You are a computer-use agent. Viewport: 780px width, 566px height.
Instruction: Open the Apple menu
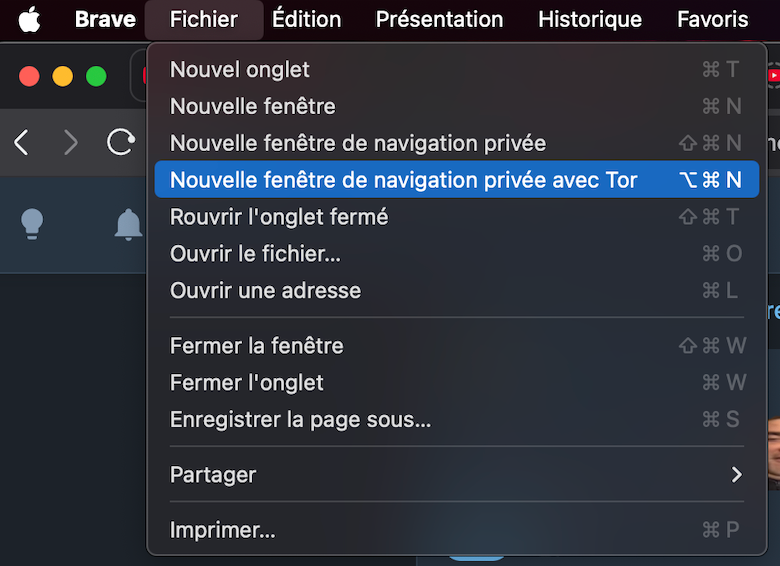pyautogui.click(x=29, y=20)
